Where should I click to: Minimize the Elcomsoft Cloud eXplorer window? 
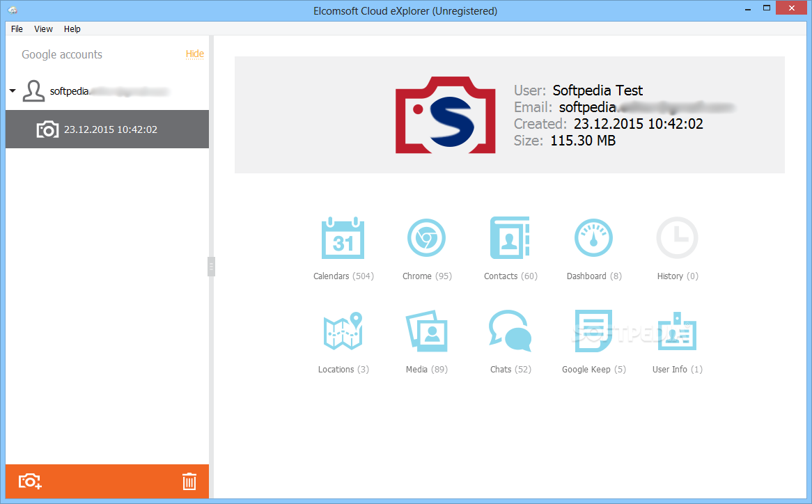[748, 9]
